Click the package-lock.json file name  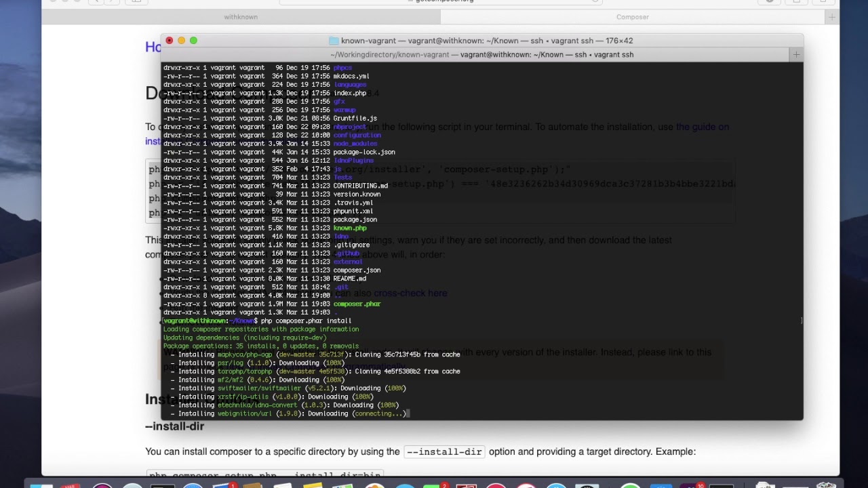point(364,152)
